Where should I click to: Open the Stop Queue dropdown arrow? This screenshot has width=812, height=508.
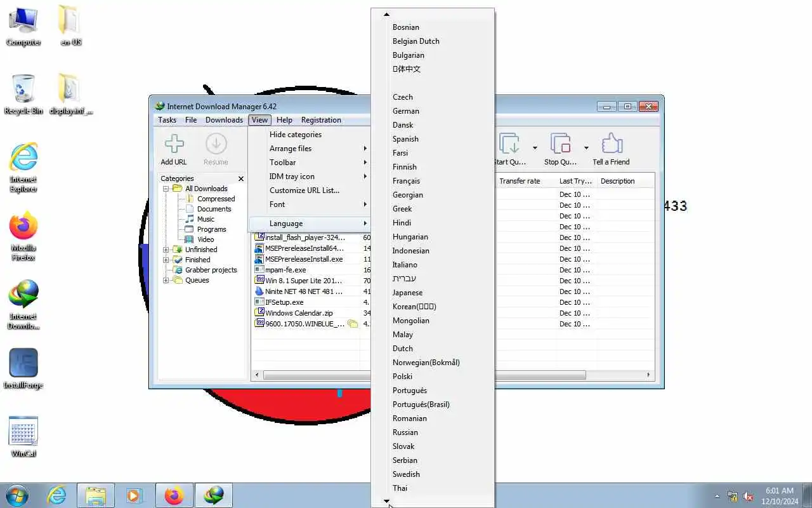pyautogui.click(x=586, y=148)
